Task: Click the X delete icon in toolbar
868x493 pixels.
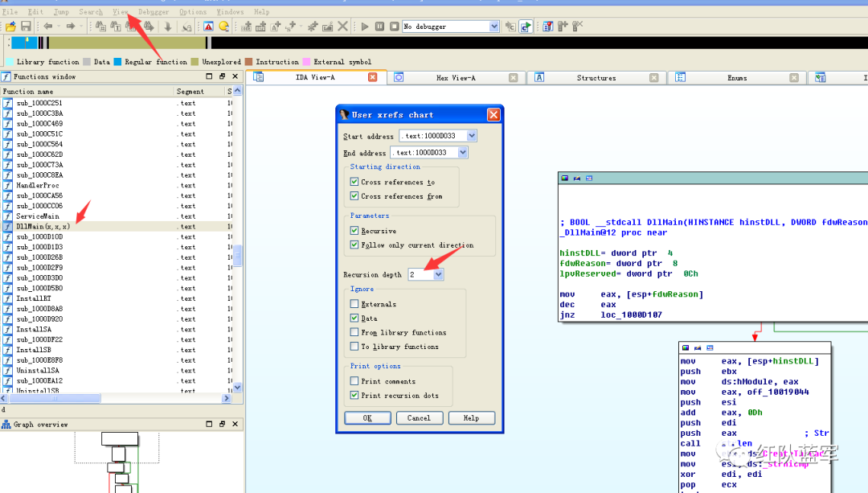Action: pyautogui.click(x=343, y=27)
